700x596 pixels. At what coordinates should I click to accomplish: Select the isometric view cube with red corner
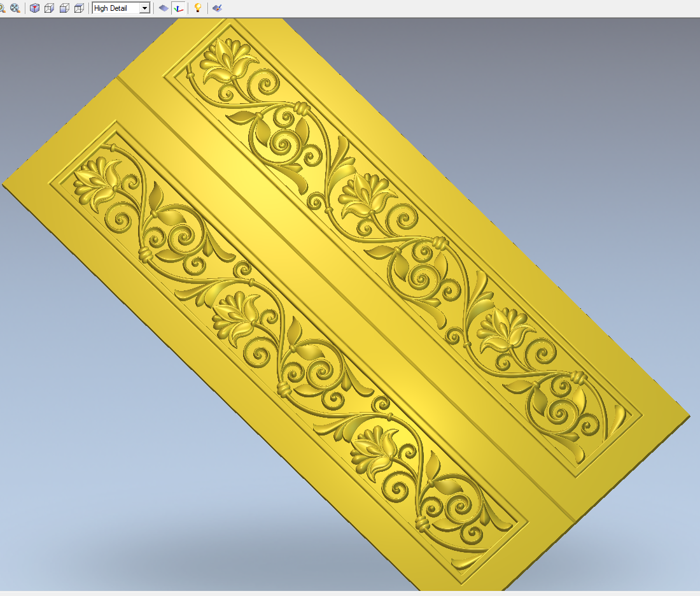coord(34,8)
